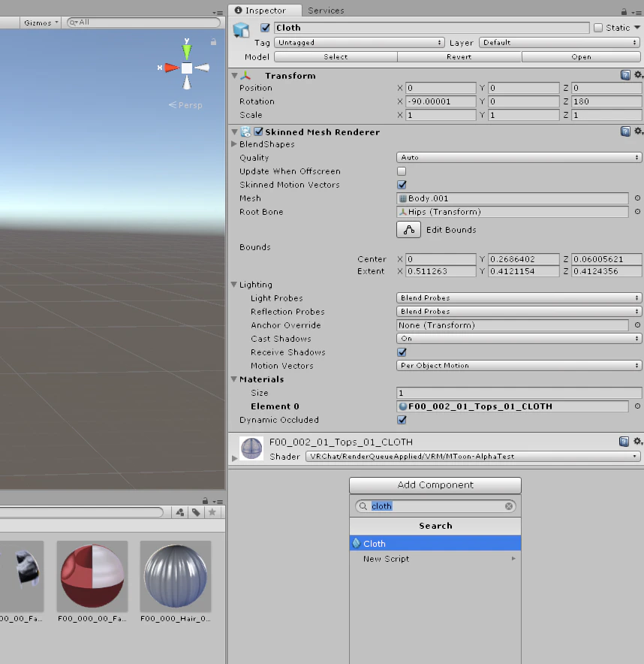Screen dimensions: 644x664
Task: Open the Static dropdown arrow
Action: pos(636,28)
